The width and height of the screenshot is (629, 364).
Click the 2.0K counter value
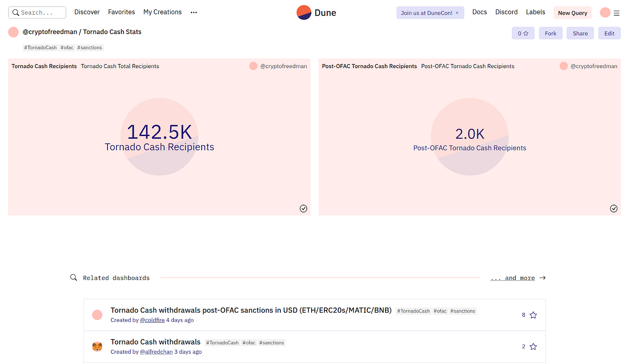pyautogui.click(x=470, y=134)
